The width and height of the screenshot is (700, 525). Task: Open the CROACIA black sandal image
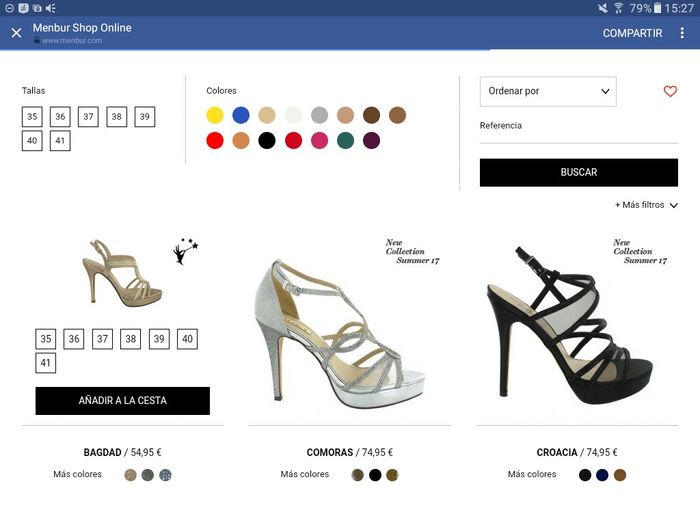[x=571, y=325]
